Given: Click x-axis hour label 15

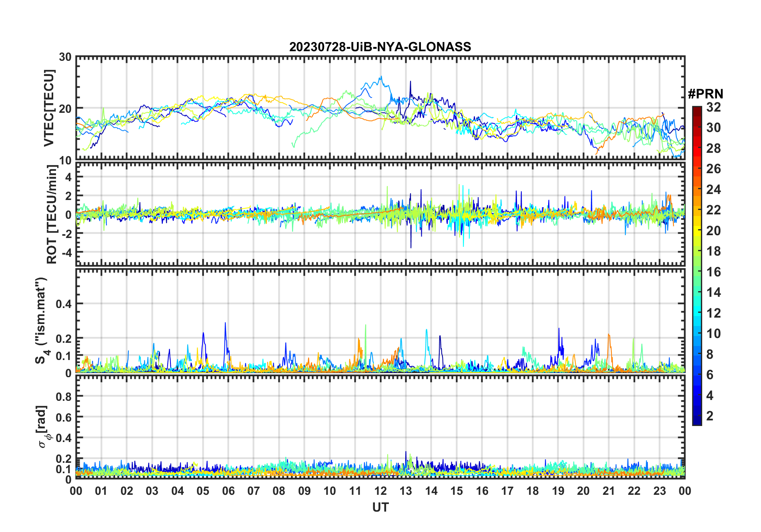Looking at the screenshot, I should point(457,491).
